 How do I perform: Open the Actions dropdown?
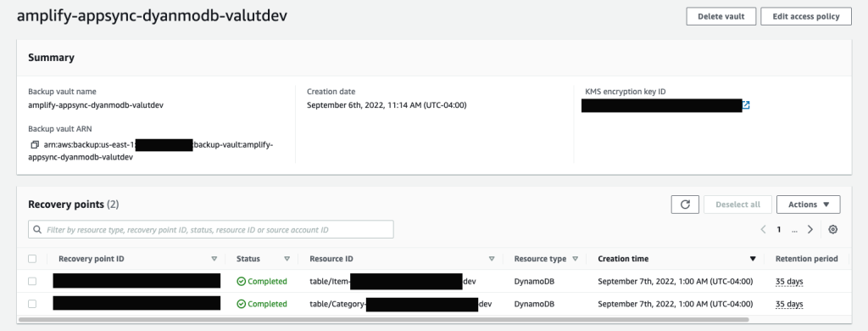[808, 205]
